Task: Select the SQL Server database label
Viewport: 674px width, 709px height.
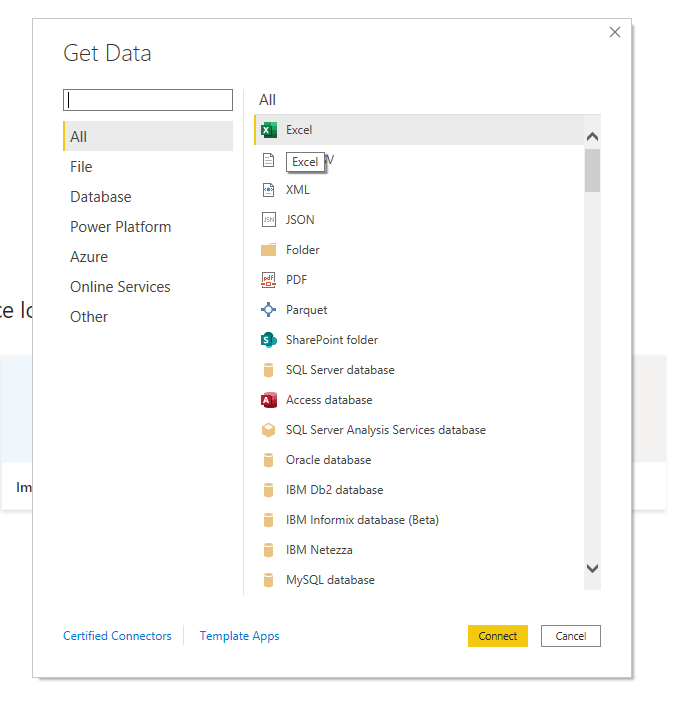Action: click(x=340, y=370)
